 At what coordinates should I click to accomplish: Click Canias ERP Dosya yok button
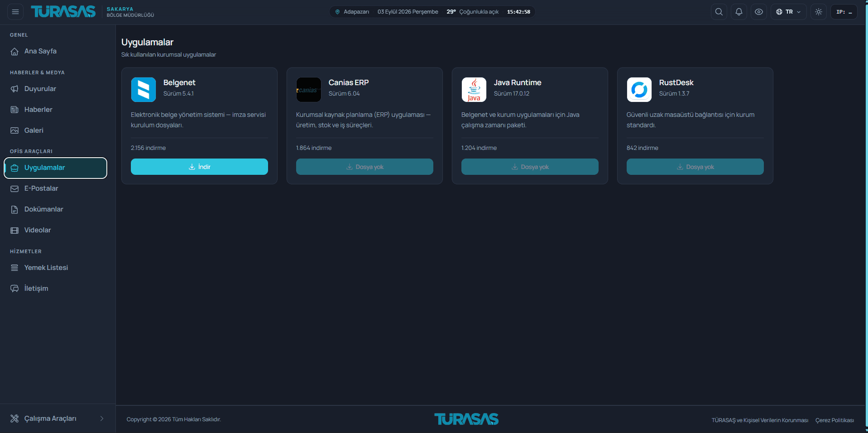tap(364, 167)
